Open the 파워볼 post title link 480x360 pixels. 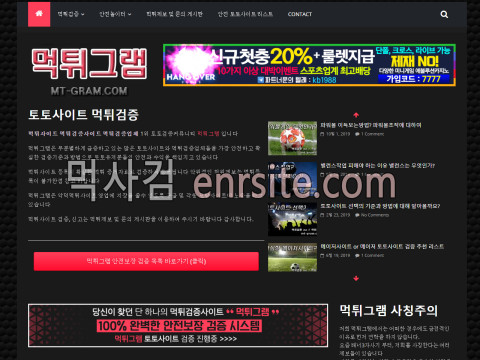tap(371, 125)
